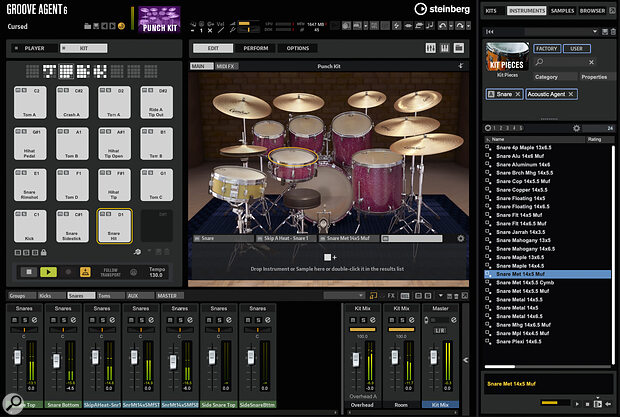Click the redo arrow in the top toolbar
This screenshot has height=417, width=620.
459,26
